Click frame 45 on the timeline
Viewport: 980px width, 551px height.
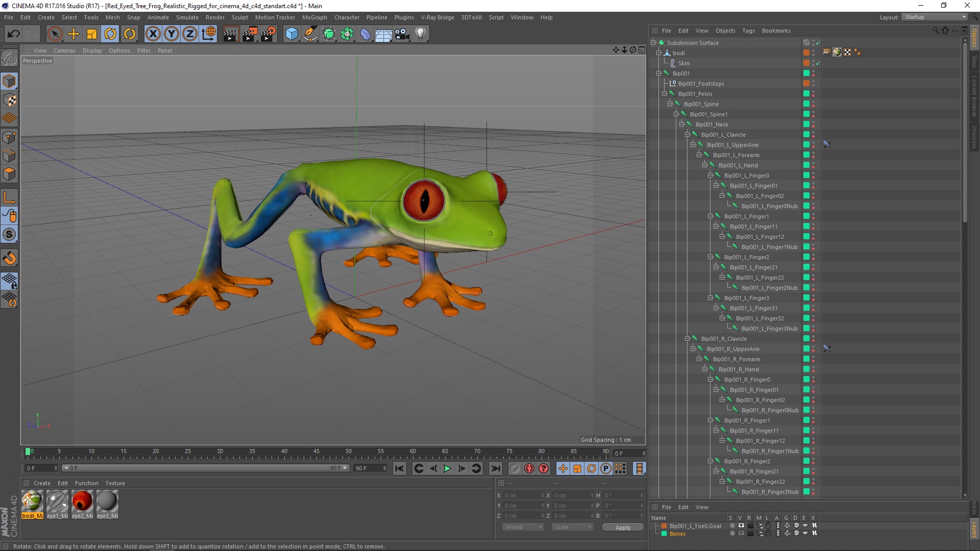point(316,452)
